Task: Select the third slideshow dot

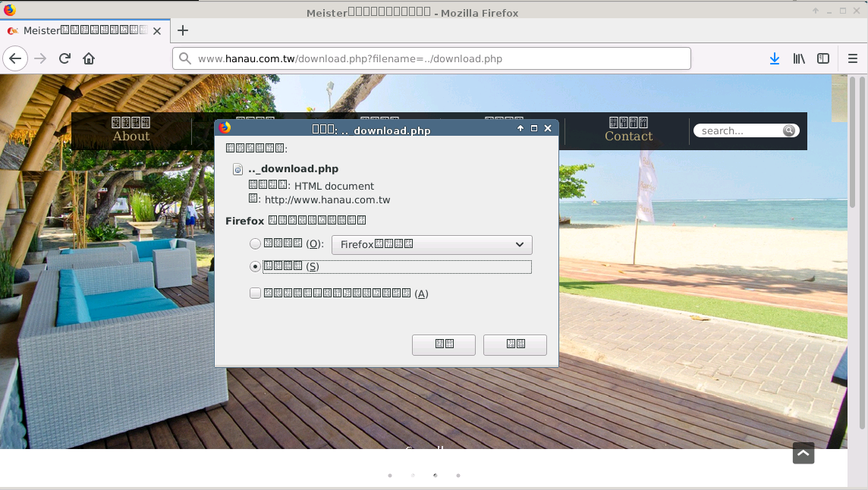Action: click(435, 475)
